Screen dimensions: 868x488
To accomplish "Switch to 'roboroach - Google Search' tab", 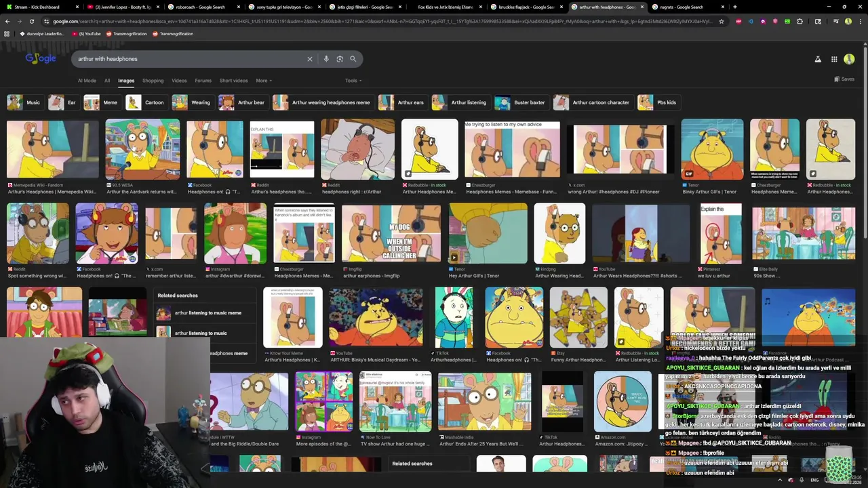I will click(x=203, y=7).
